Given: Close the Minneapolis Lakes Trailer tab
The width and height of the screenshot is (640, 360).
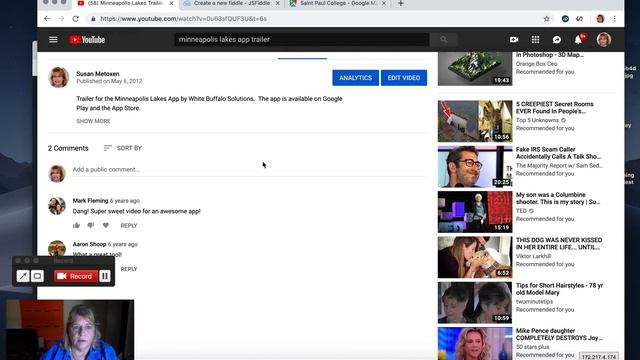Looking at the screenshot, I should 171,3.
